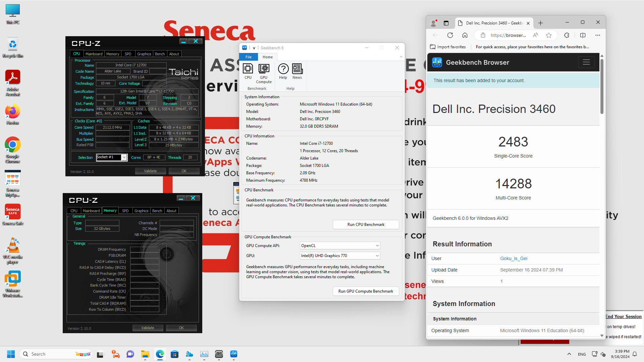Open News icon in Geekbench ribbon
The width and height of the screenshot is (644, 362).
point(297,71)
